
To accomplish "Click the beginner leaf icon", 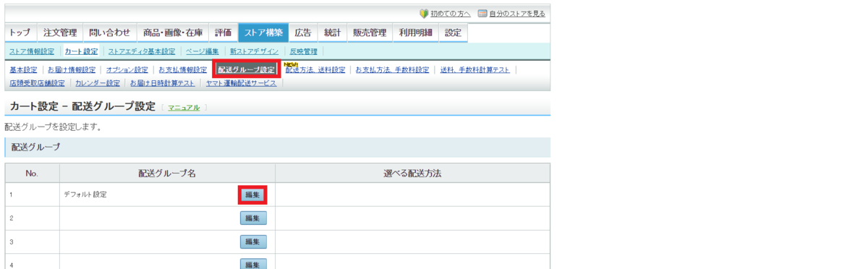I will (x=424, y=14).
